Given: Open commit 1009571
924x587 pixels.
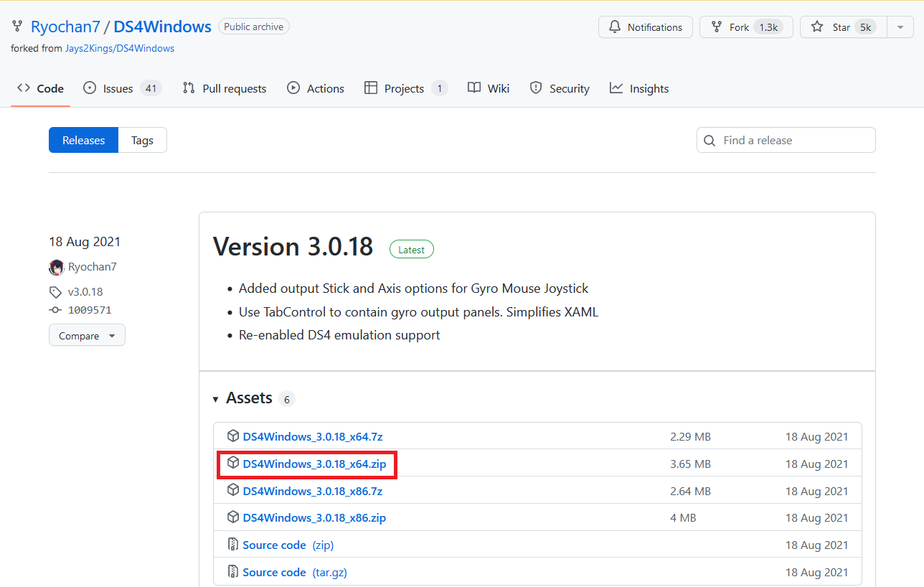Looking at the screenshot, I should (x=90, y=311).
